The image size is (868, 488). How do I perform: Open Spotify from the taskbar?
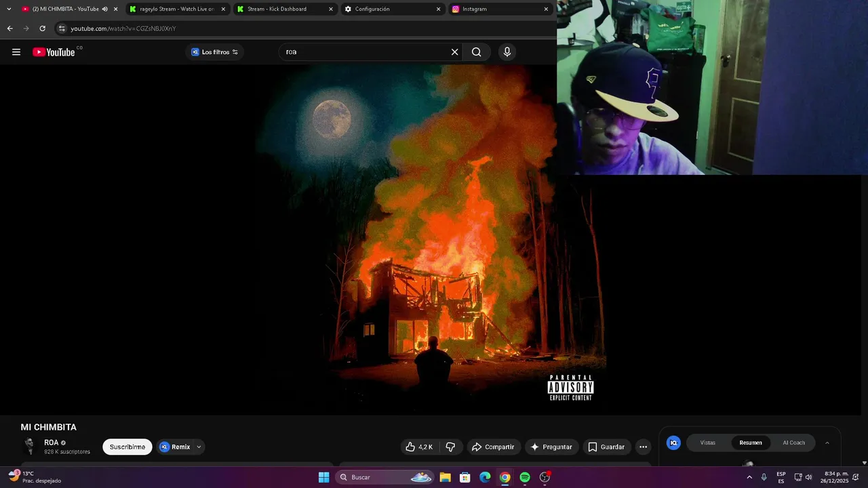[x=525, y=477]
